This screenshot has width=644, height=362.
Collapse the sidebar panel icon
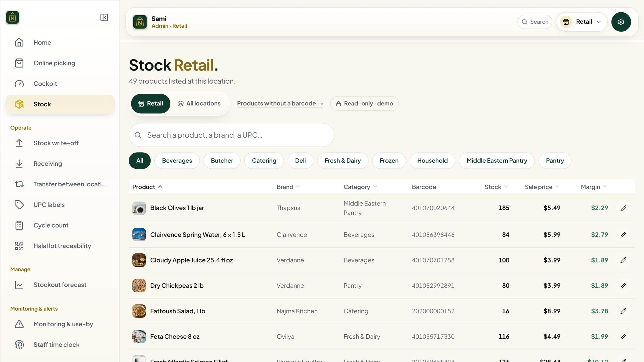(104, 17)
